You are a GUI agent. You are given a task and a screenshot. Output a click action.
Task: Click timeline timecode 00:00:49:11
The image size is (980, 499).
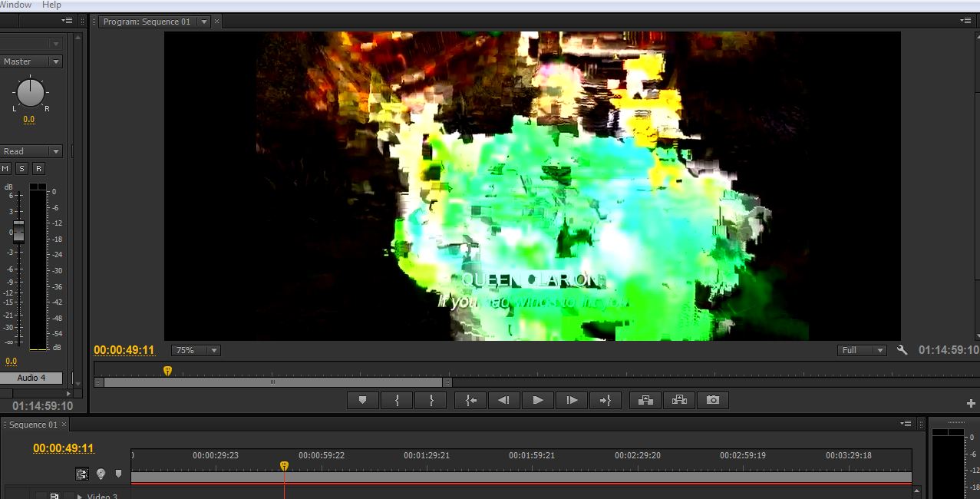click(64, 448)
